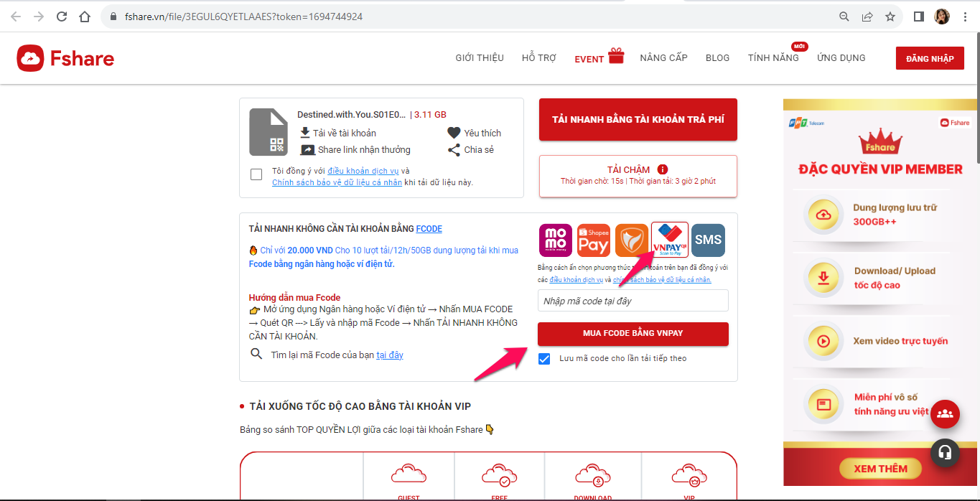The height and width of the screenshot is (501, 980).
Task: Open the GIỚI THIỆU menu
Action: tap(480, 58)
